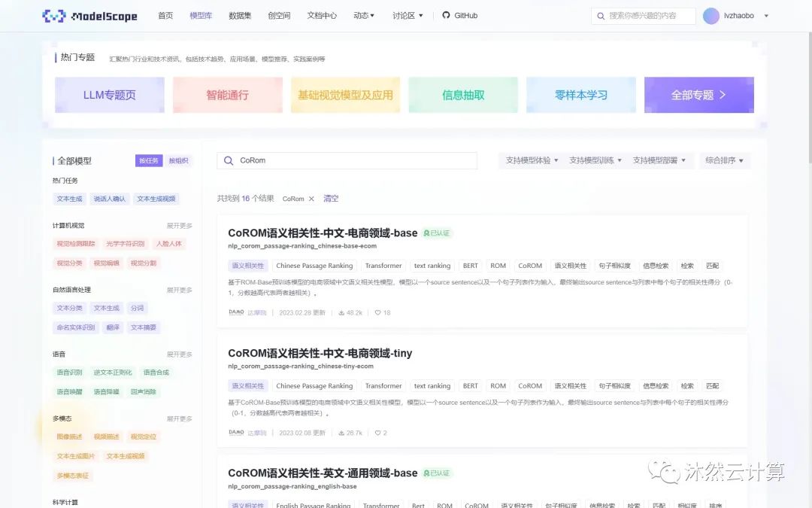Image resolution: width=812 pixels, height=508 pixels.
Task: Click 达摩院 on the 电商领域-base card
Action: [x=257, y=312]
